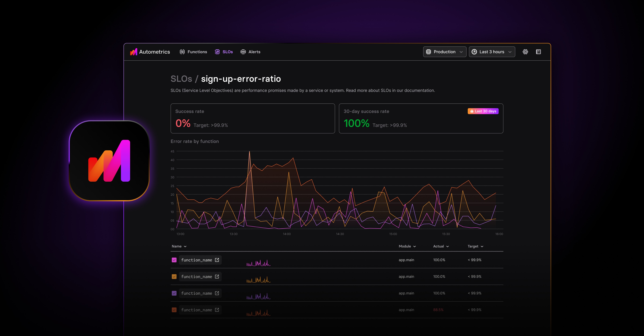Open external link for second function_name

coord(217,277)
